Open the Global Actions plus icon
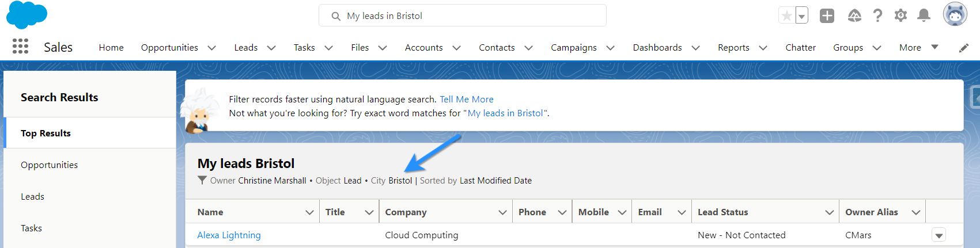980x248 pixels. (x=827, y=16)
